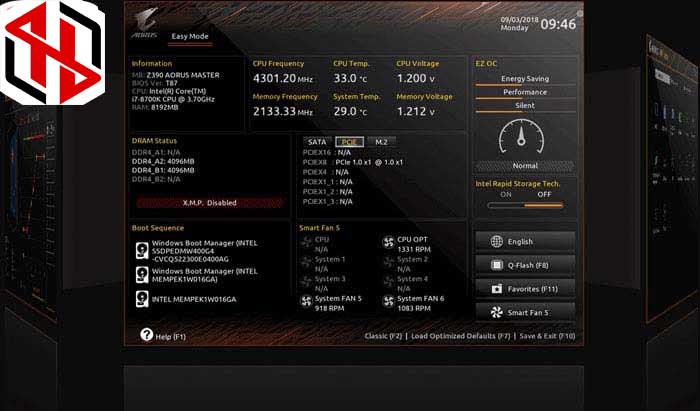This screenshot has height=411, width=700.
Task: Select the CPU fan icon
Action: tap(306, 242)
